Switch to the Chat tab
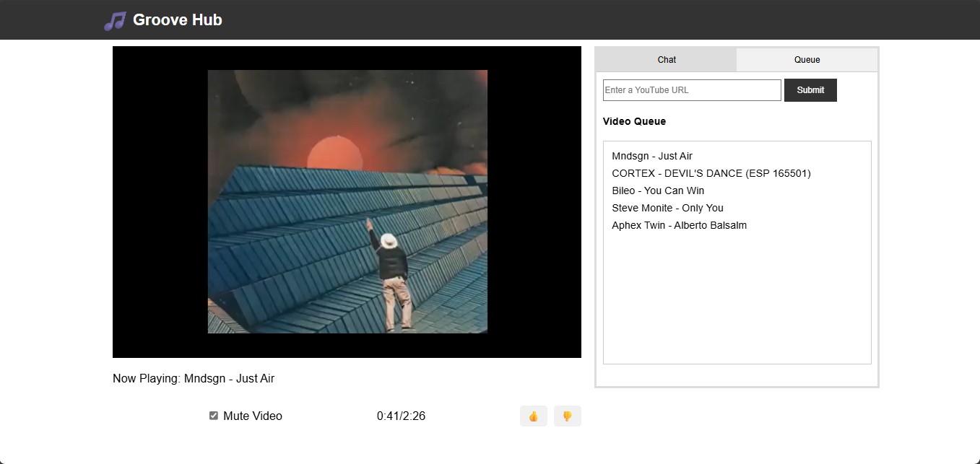This screenshot has width=980, height=464. 667,60
